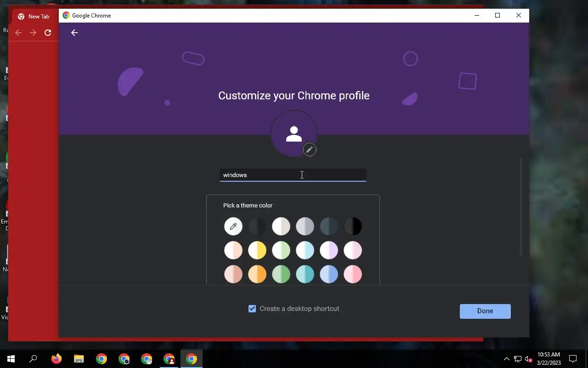Image resolution: width=588 pixels, height=368 pixels.
Task: Select the light cyan theme swatch
Action: pos(305,250)
